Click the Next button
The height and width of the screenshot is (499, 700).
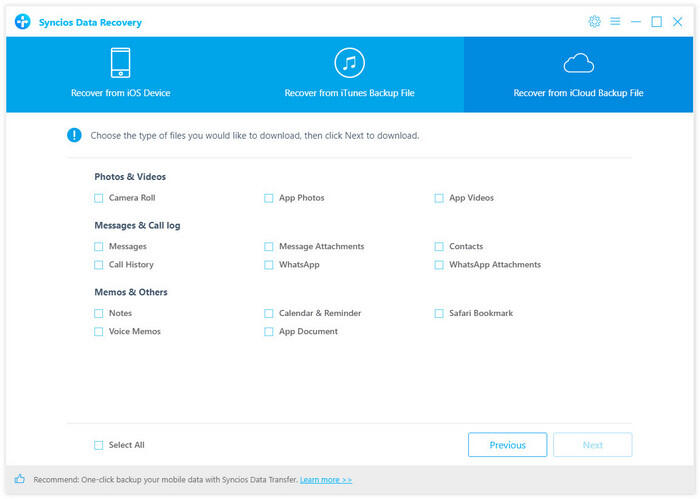(593, 445)
